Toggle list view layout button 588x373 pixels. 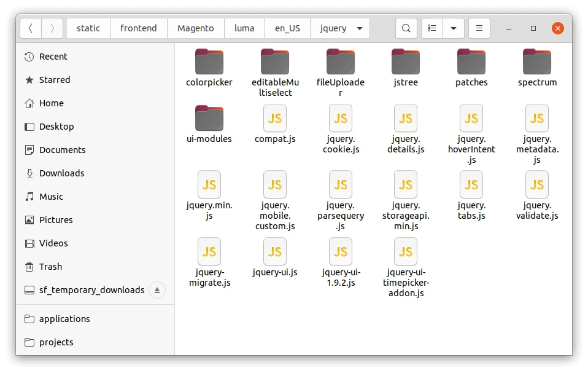(x=432, y=28)
